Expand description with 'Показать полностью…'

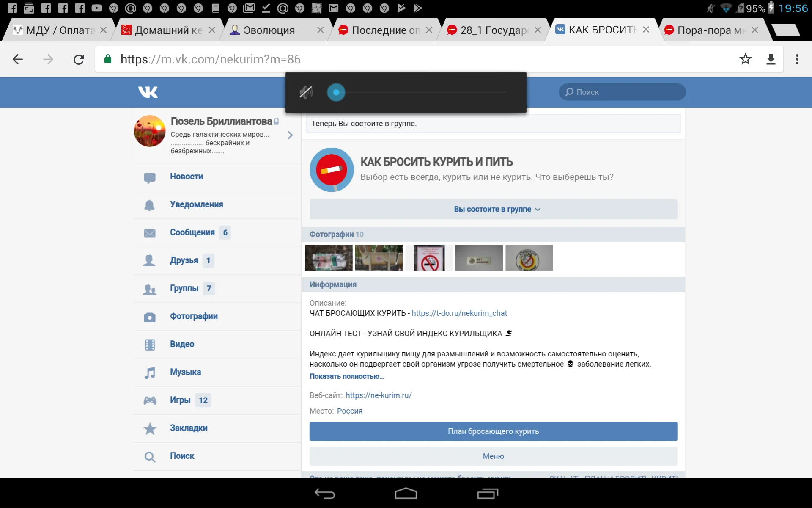346,376
